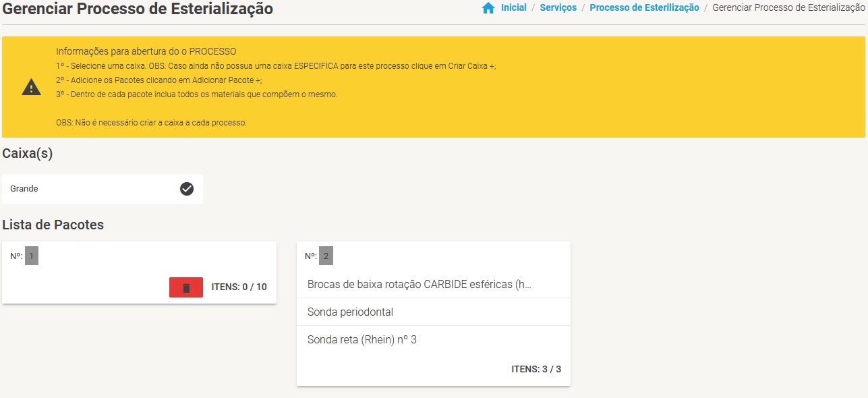Viewport: 868px width, 398px height.
Task: Click the package number 1 badge
Action: (32, 256)
